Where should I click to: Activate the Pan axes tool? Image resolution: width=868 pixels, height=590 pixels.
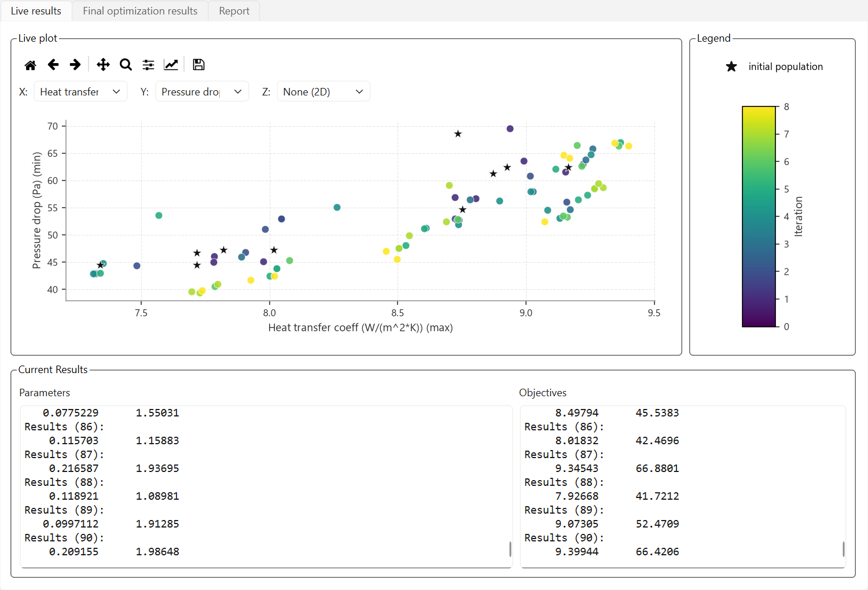pyautogui.click(x=103, y=65)
